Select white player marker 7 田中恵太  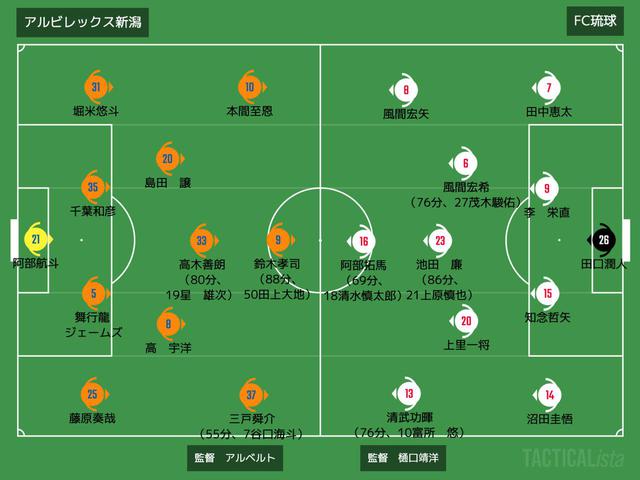(x=547, y=88)
